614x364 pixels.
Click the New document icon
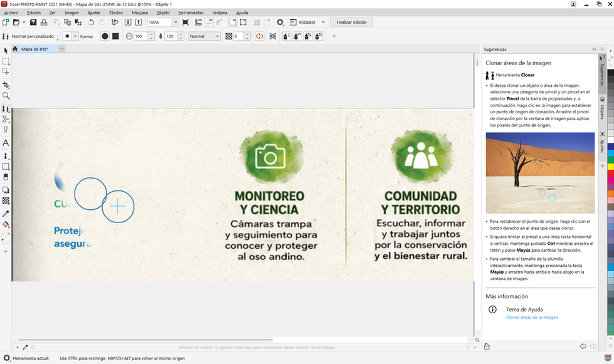pyautogui.click(x=6, y=23)
